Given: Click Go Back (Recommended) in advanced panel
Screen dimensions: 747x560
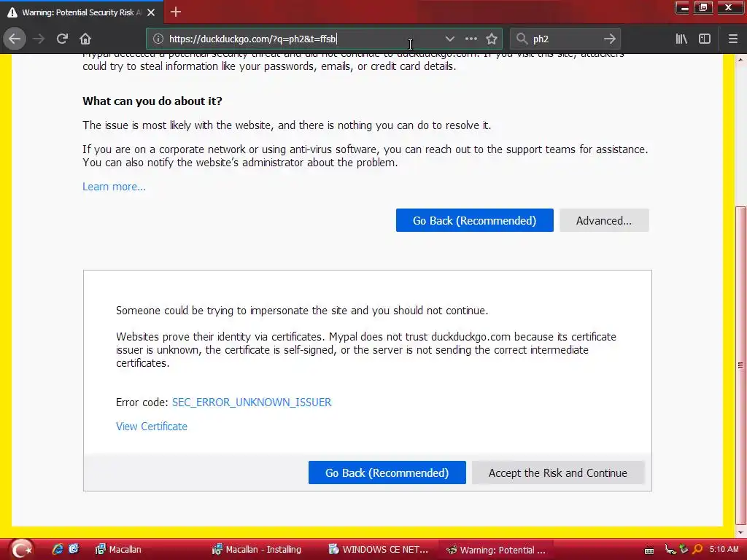Looking at the screenshot, I should [387, 472].
